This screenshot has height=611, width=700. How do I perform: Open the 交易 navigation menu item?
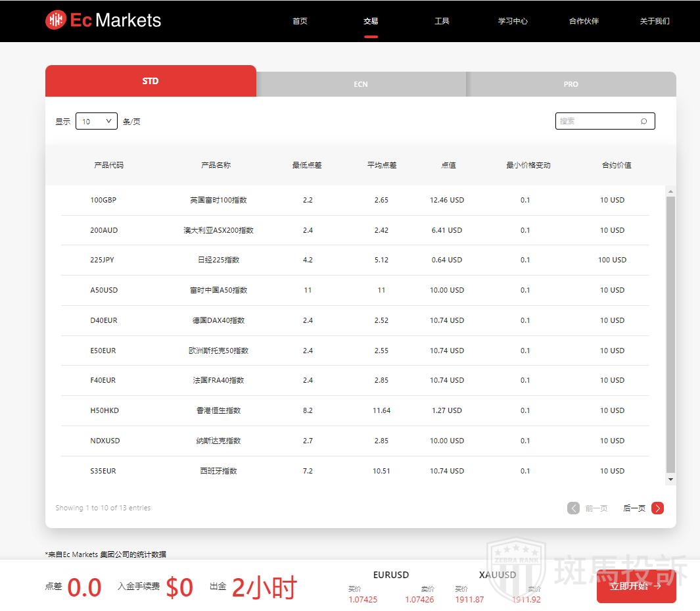tap(371, 21)
